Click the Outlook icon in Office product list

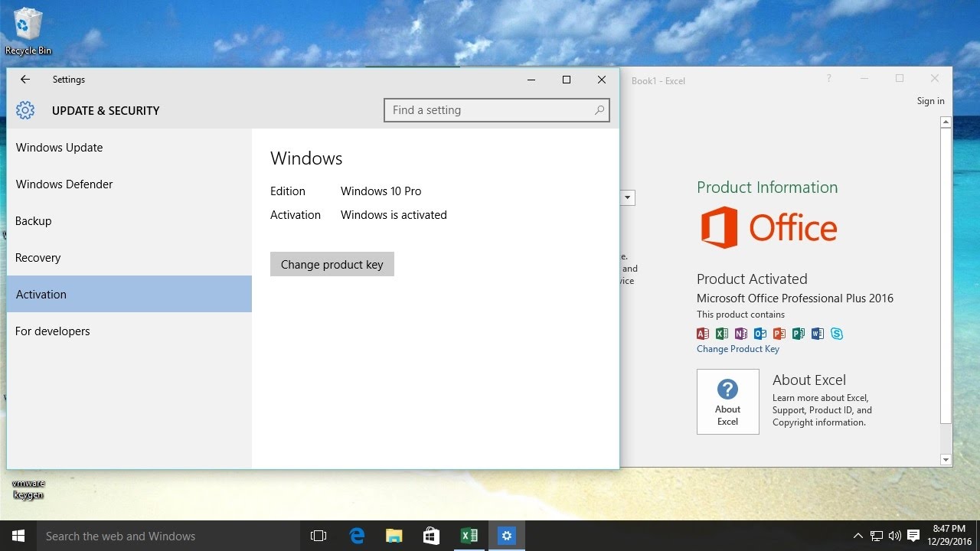point(760,334)
